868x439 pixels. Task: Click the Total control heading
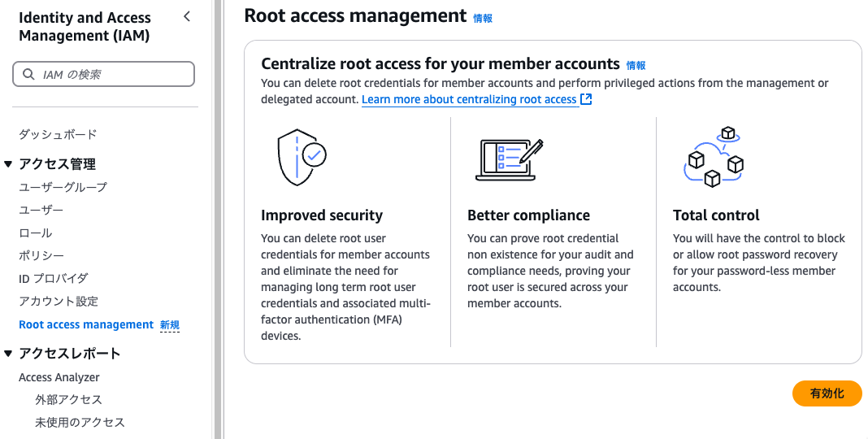coord(716,215)
